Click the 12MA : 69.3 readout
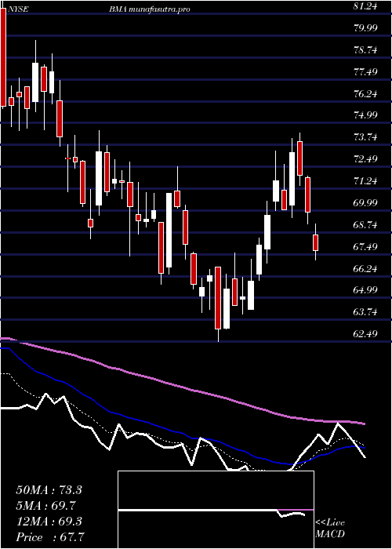Viewport: 392px width, 549px height. 49,522
